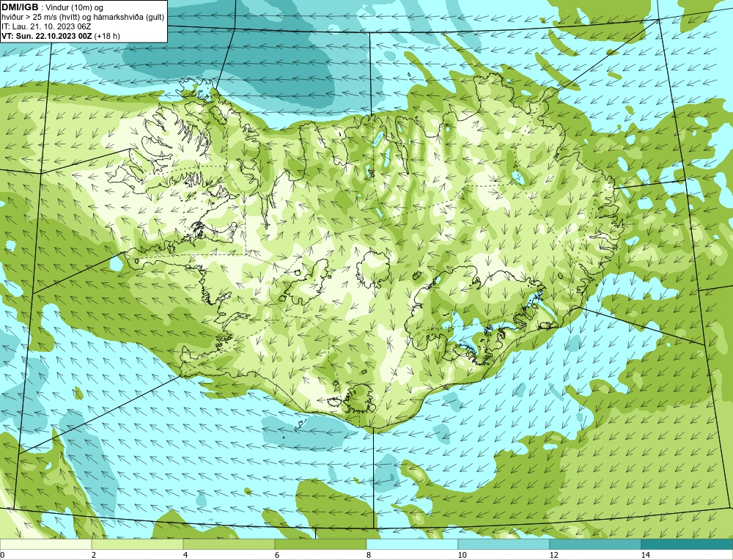Screen dimensions: 733x560
Task: Click the 'hviður > 25 m/s (hvítt)' legend text
Action: pyautogui.click(x=39, y=18)
